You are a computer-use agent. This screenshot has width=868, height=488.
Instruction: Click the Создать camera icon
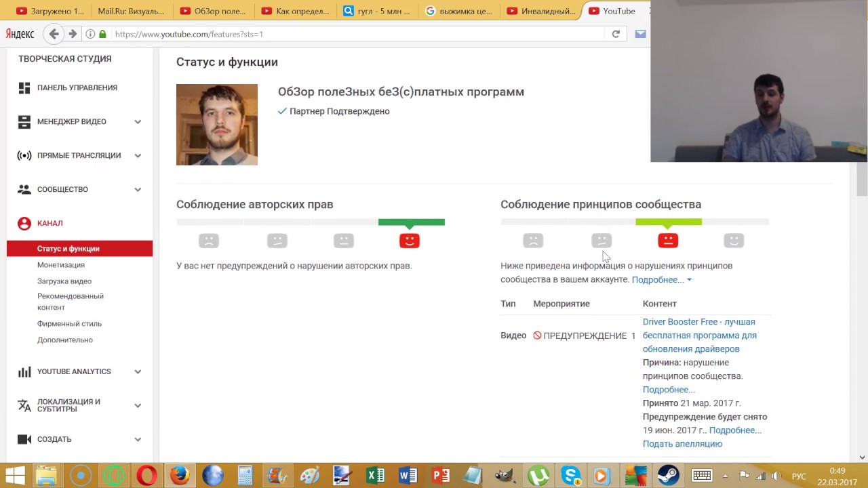24,439
